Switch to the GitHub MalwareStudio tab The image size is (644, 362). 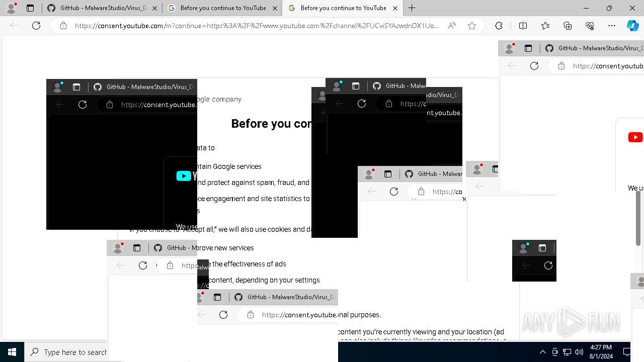98,8
